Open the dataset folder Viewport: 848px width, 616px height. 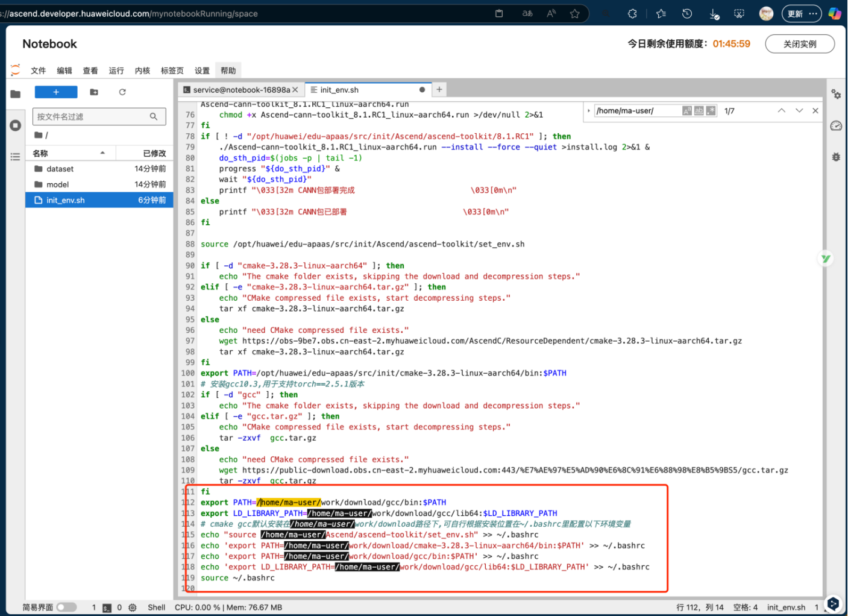click(x=99, y=169)
